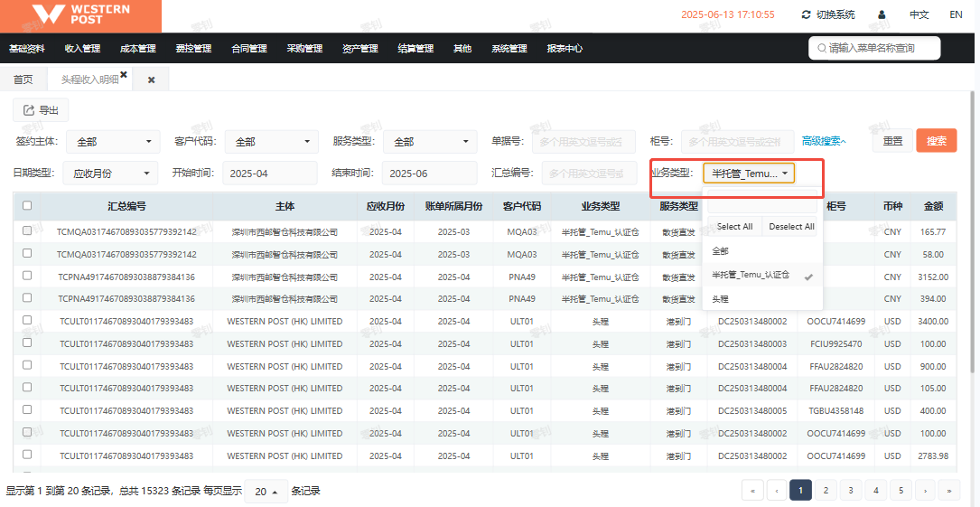Switch language to 中文
980x507 pixels.
point(919,14)
